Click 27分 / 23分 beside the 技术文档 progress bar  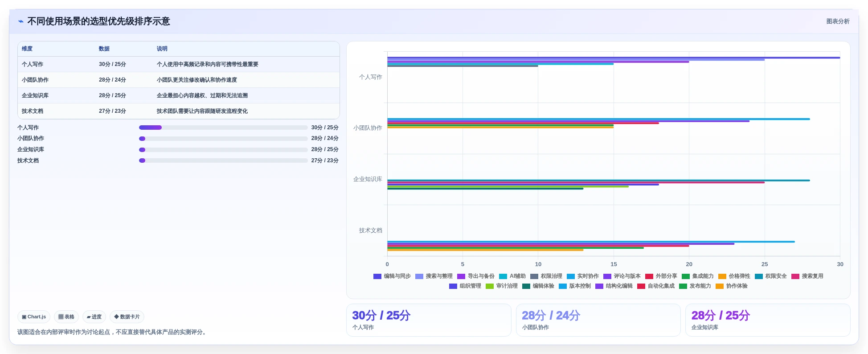click(x=325, y=161)
